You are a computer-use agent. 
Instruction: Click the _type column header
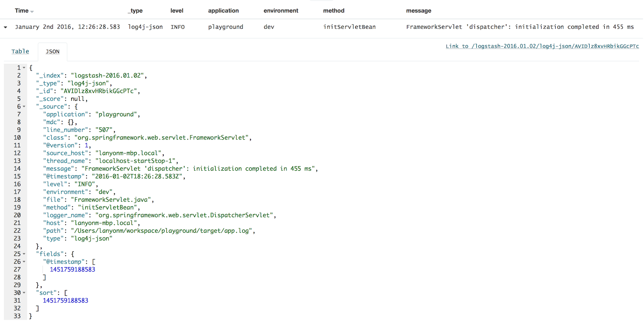pyautogui.click(x=135, y=10)
